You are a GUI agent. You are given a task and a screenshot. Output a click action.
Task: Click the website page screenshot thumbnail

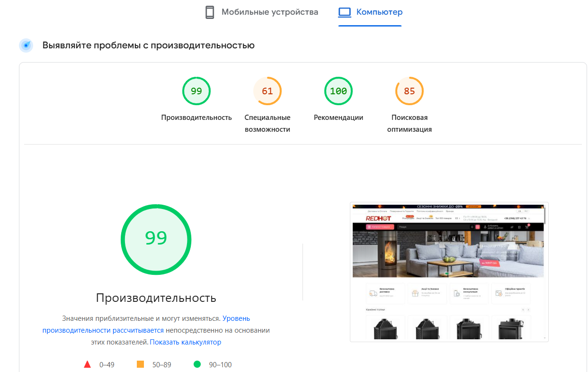(449, 272)
